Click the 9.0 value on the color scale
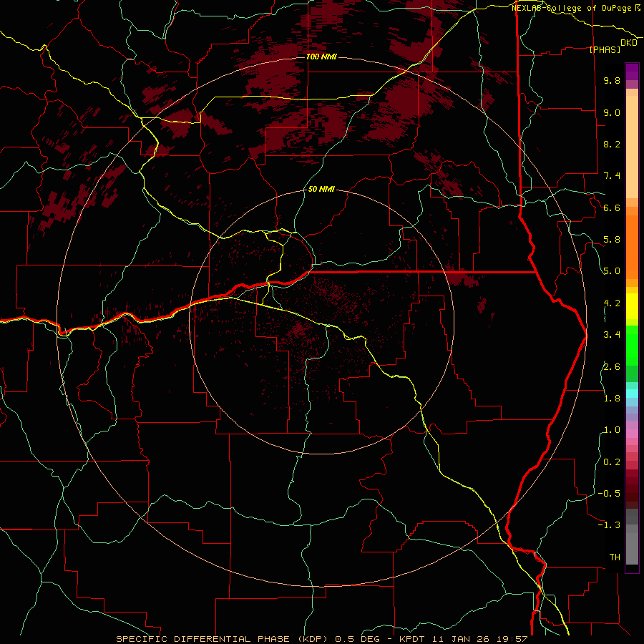644x644 pixels. (x=612, y=112)
